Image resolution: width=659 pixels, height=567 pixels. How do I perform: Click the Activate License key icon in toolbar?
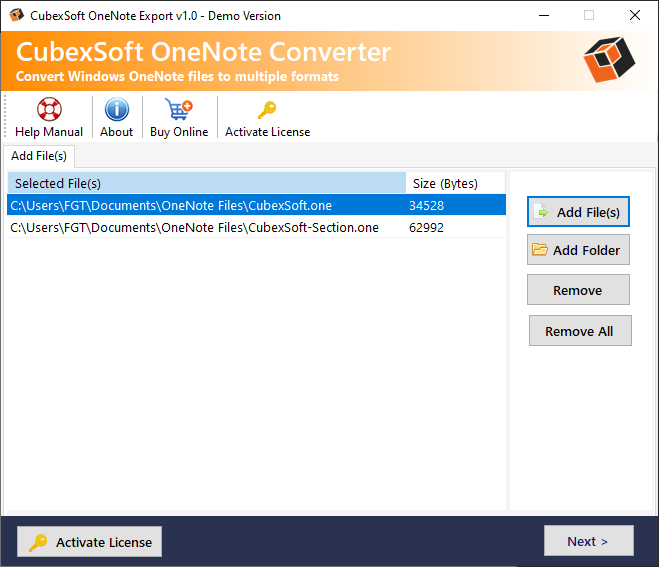pos(267,110)
